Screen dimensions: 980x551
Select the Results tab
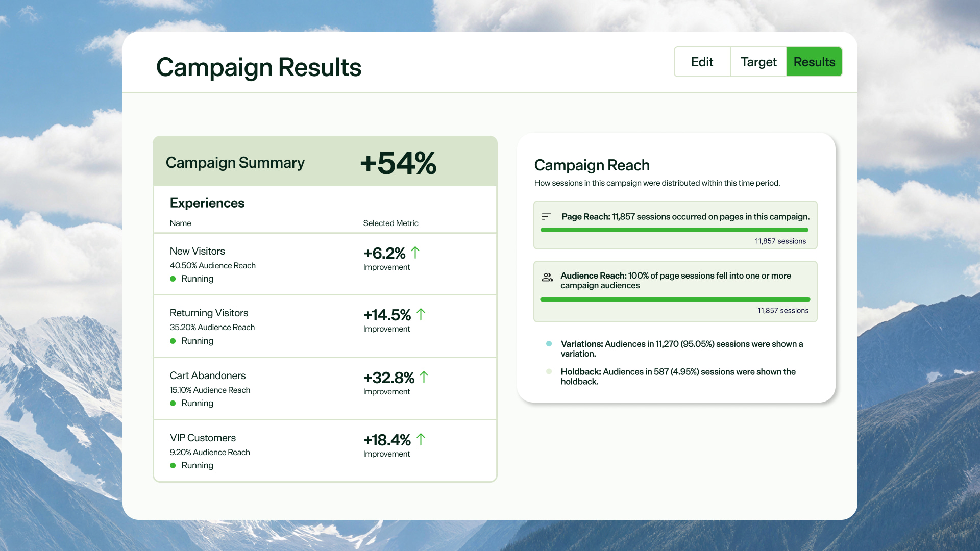814,62
